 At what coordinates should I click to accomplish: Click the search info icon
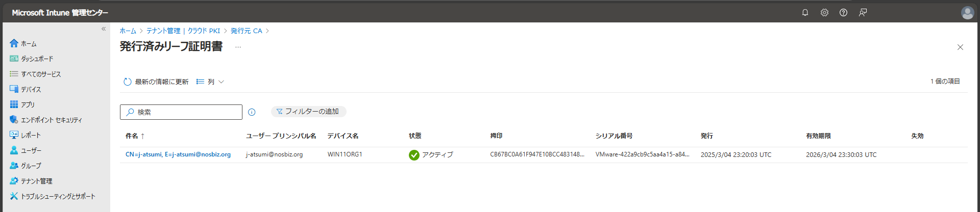click(x=252, y=112)
